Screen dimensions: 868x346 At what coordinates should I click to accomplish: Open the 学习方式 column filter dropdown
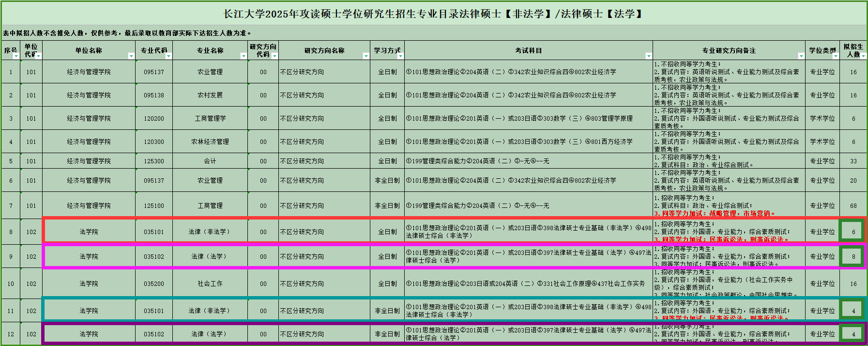[x=400, y=56]
